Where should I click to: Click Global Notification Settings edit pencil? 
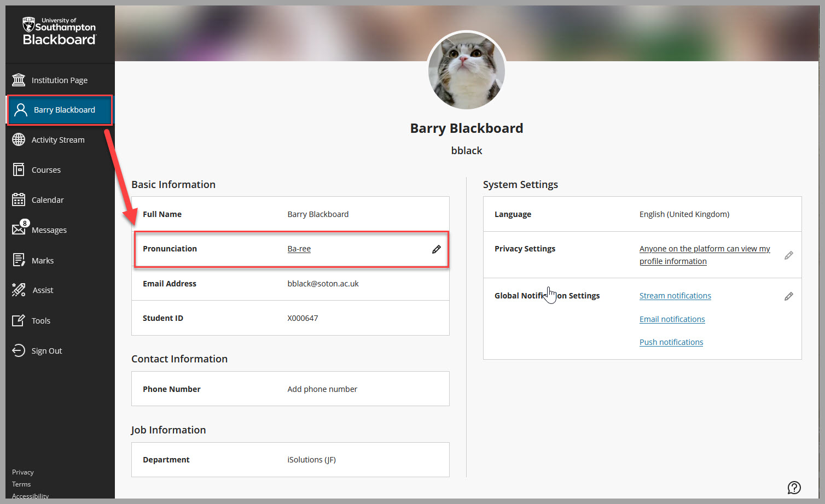(x=788, y=296)
